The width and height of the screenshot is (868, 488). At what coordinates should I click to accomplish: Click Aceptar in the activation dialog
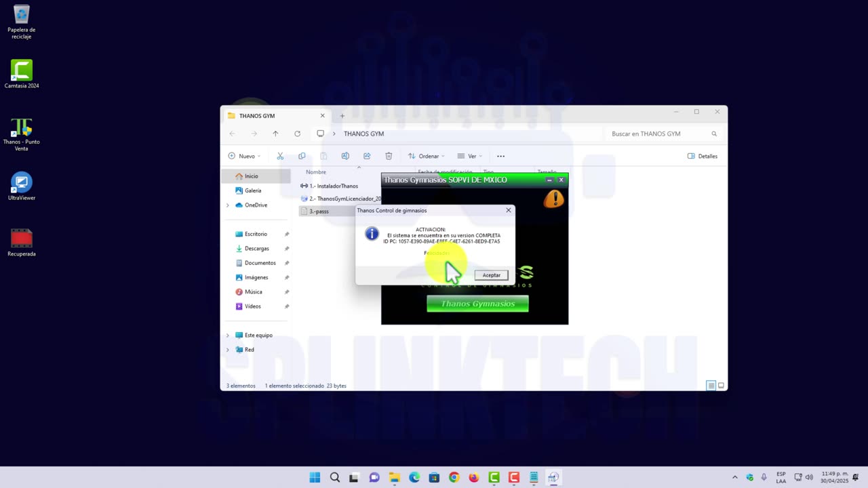[x=492, y=275]
